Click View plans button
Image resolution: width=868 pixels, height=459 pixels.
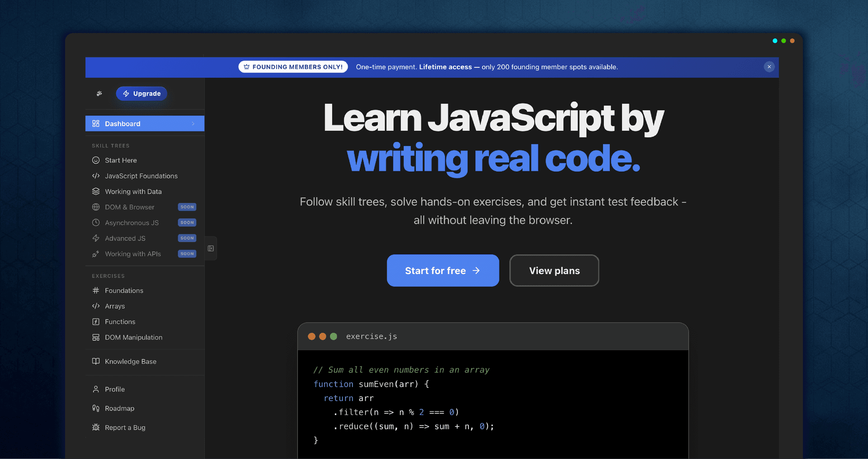click(x=554, y=270)
